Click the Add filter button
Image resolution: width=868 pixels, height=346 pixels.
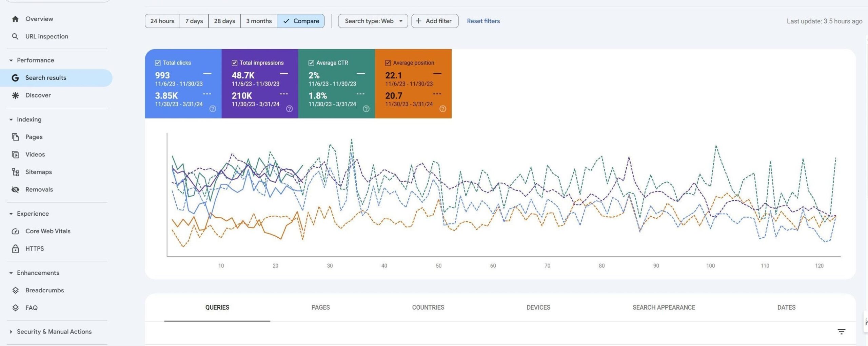[x=434, y=21]
